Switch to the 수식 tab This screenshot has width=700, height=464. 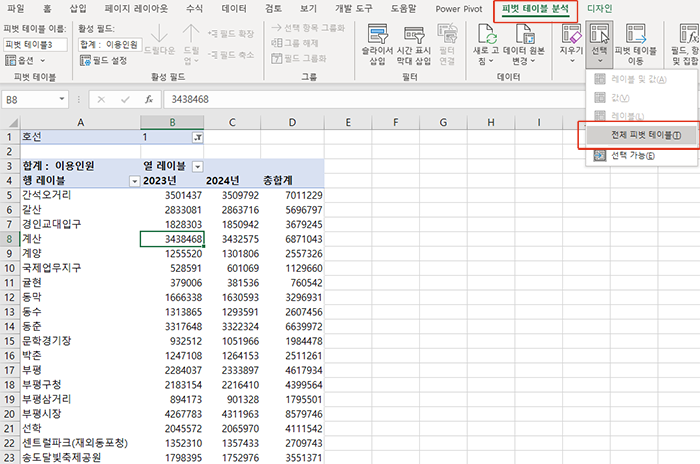click(x=195, y=8)
